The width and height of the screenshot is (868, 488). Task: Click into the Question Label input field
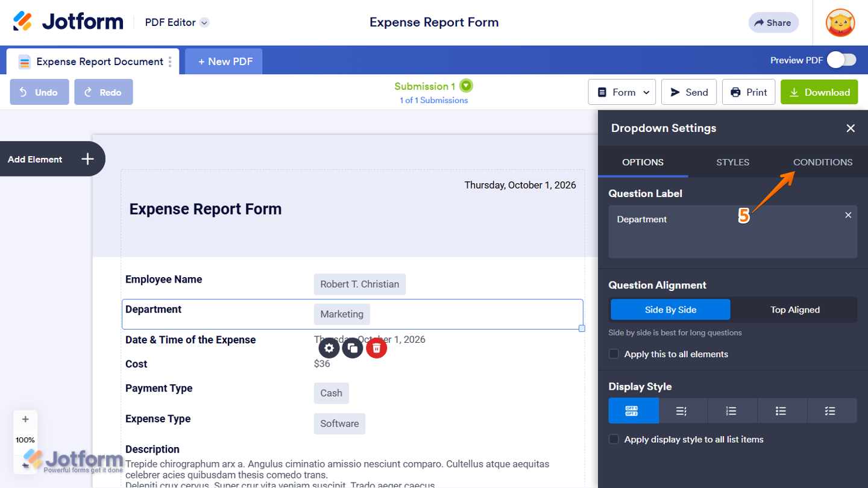(733, 232)
